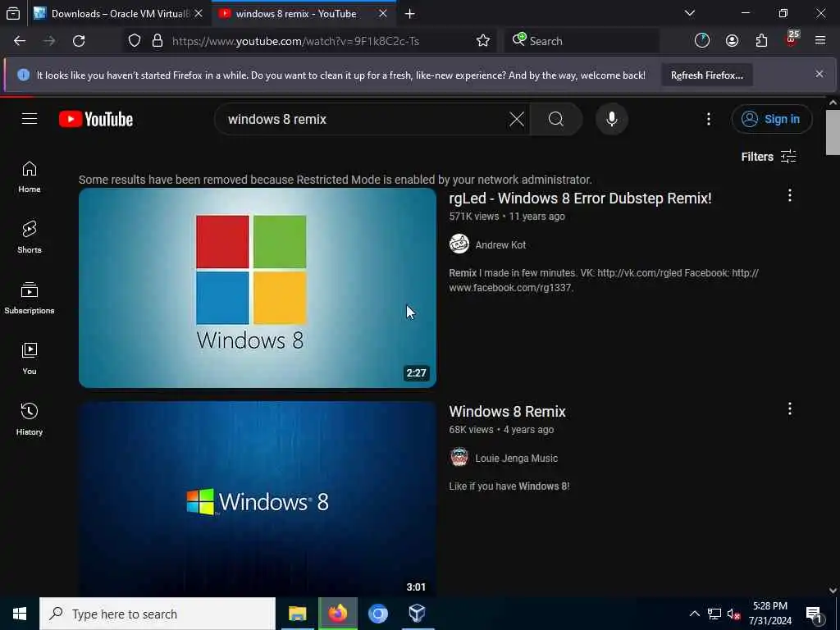Image resolution: width=840 pixels, height=630 pixels.
Task: Click the magnifier search button on YouTube
Action: (x=556, y=119)
